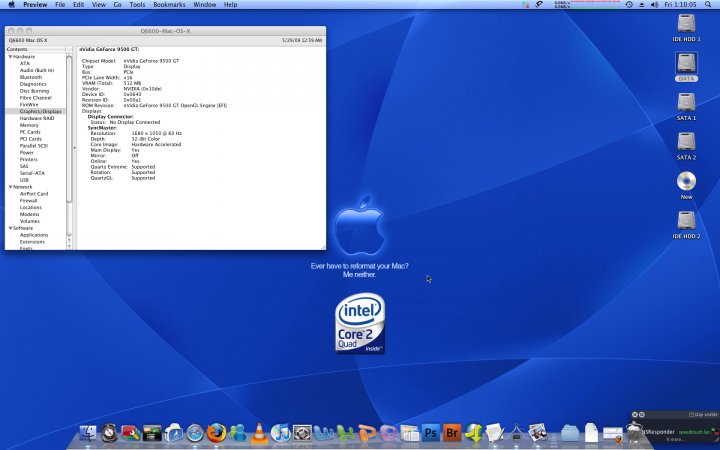The width and height of the screenshot is (720, 450).
Task: Open Preview photos icon in dock
Action: click(x=538, y=432)
